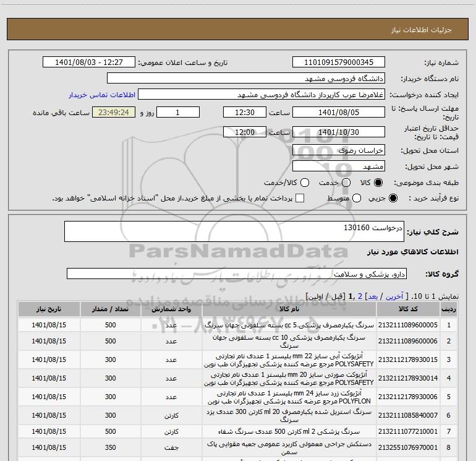Click the response deadline date 1401/08/05
476x461 pixels.
[339, 112]
